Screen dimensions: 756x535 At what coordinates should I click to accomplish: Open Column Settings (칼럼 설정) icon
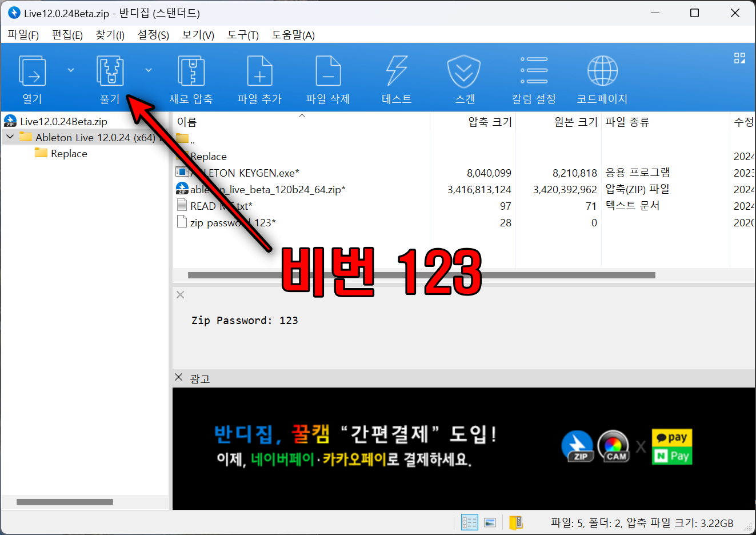click(534, 71)
